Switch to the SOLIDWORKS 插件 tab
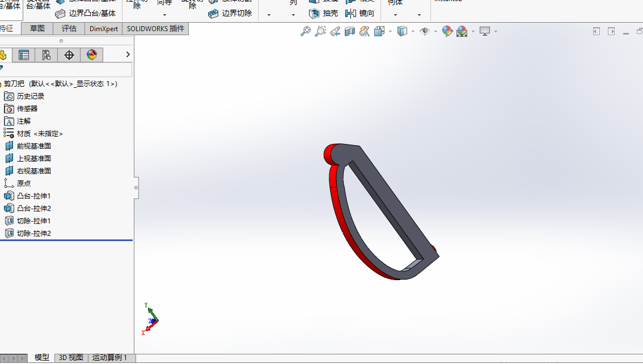 (x=155, y=28)
